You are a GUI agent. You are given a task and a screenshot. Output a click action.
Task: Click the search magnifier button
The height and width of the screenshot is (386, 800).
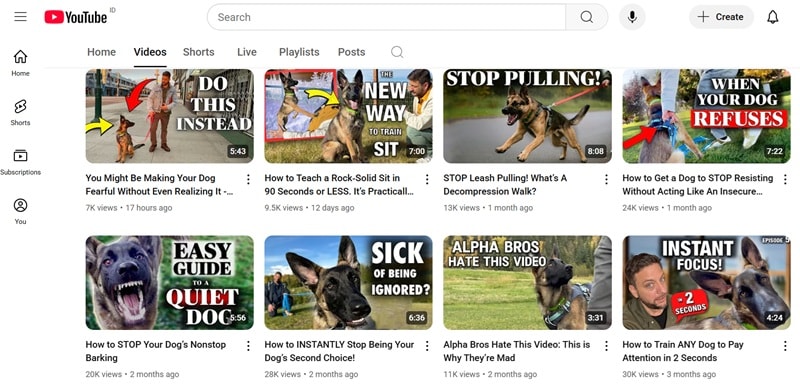pos(587,17)
